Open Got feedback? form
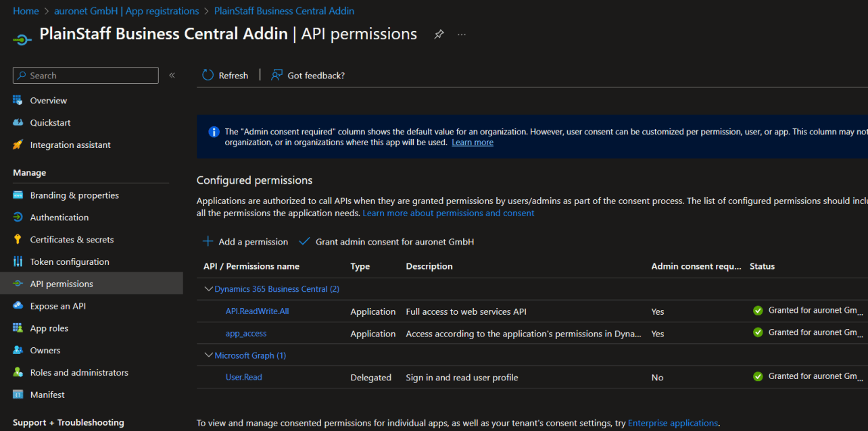868x431 pixels. (x=308, y=75)
